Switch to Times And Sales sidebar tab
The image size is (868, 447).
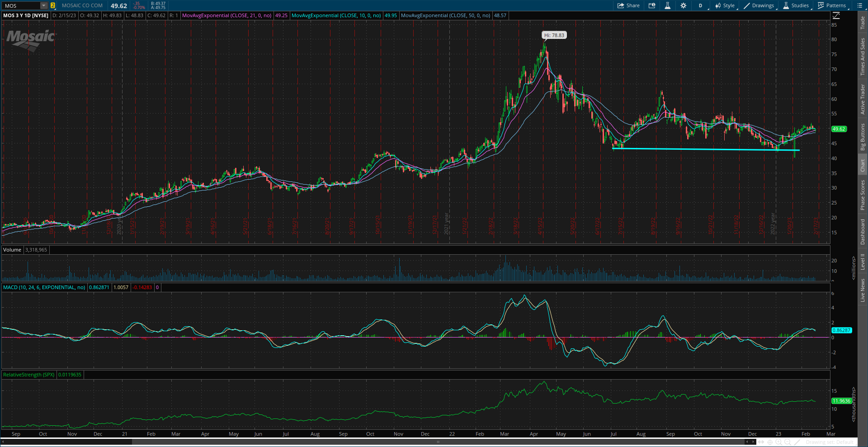click(x=863, y=57)
